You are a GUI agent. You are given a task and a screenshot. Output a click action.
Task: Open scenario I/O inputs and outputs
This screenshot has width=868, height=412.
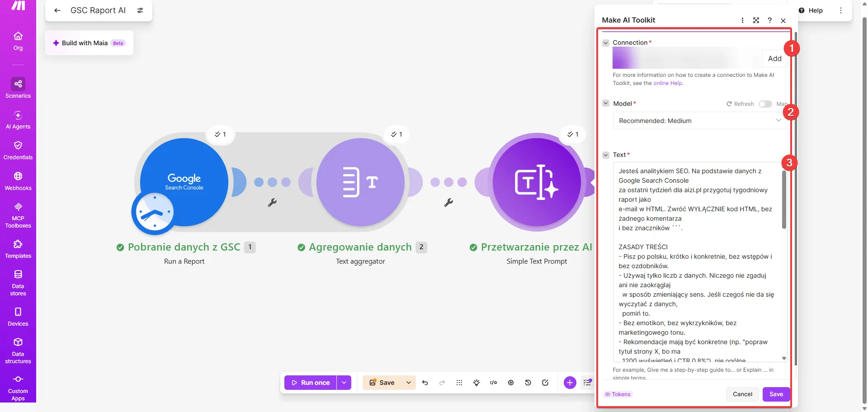tap(494, 383)
